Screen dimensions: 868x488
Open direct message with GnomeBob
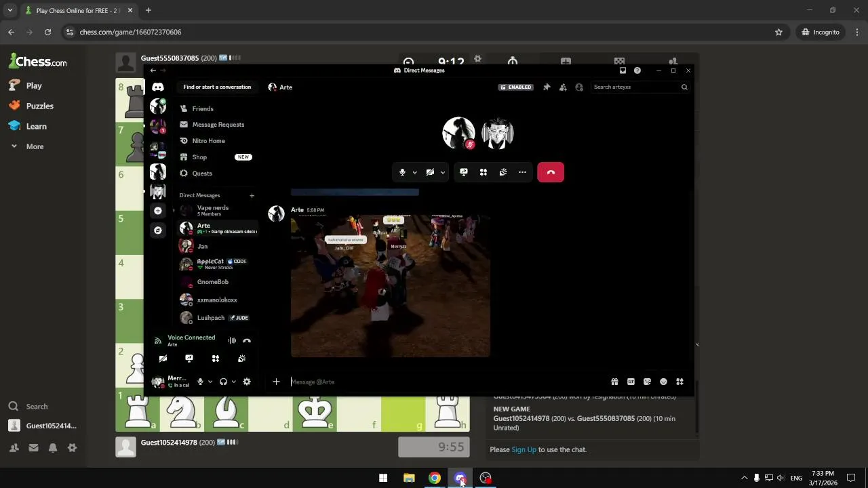click(217, 282)
